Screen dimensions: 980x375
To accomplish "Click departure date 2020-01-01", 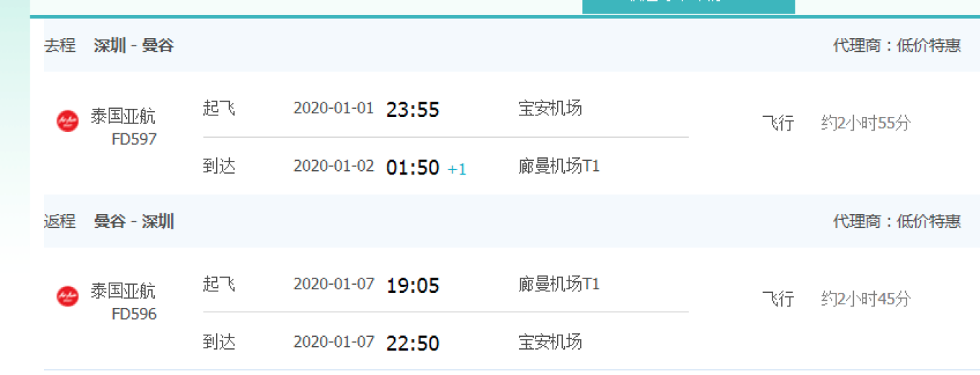I will [334, 108].
